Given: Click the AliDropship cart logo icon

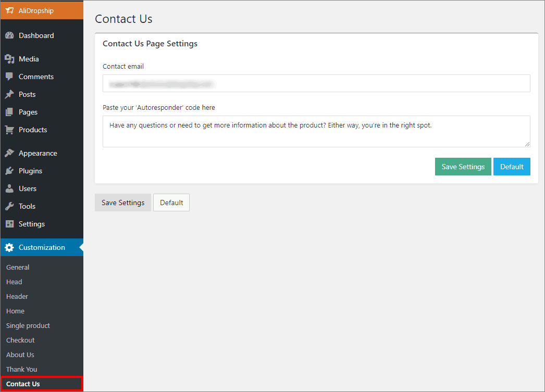Looking at the screenshot, I should coord(9,10).
